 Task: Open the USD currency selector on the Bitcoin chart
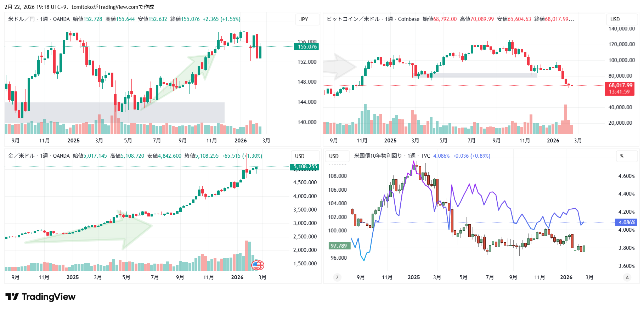[615, 19]
